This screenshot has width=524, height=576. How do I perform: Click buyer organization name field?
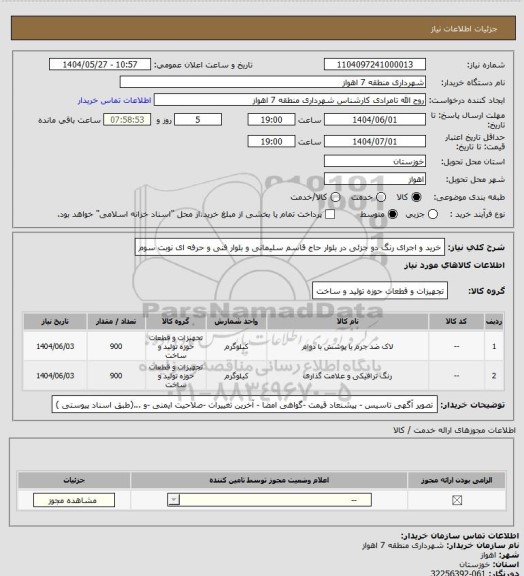click(273, 82)
